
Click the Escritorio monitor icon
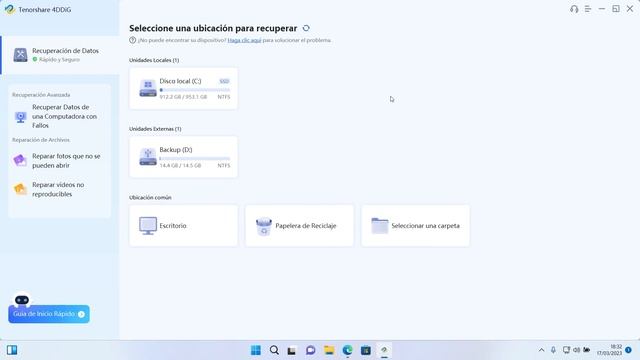pyautogui.click(x=148, y=226)
